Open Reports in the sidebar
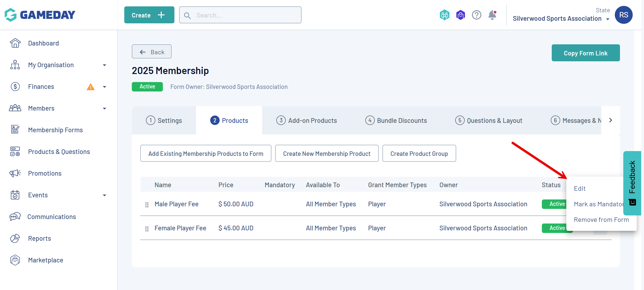The width and height of the screenshot is (644, 290). pyautogui.click(x=39, y=238)
